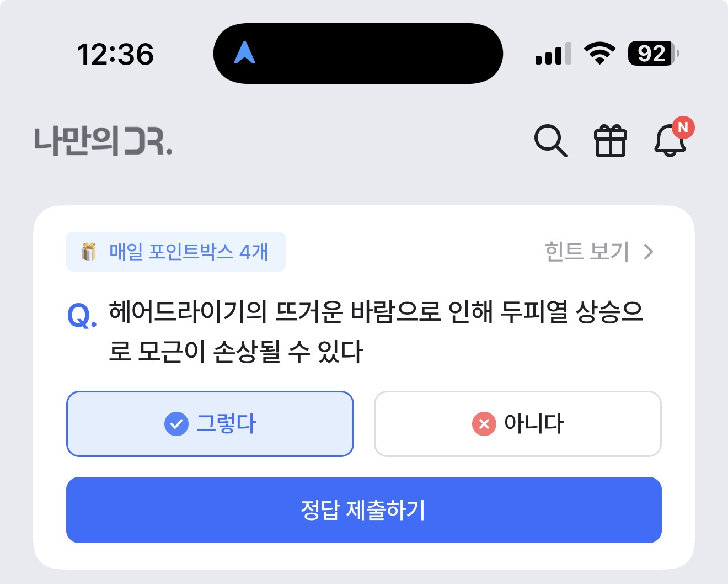
Task: Tap the blue location arrow in dynamic island
Action: [244, 53]
